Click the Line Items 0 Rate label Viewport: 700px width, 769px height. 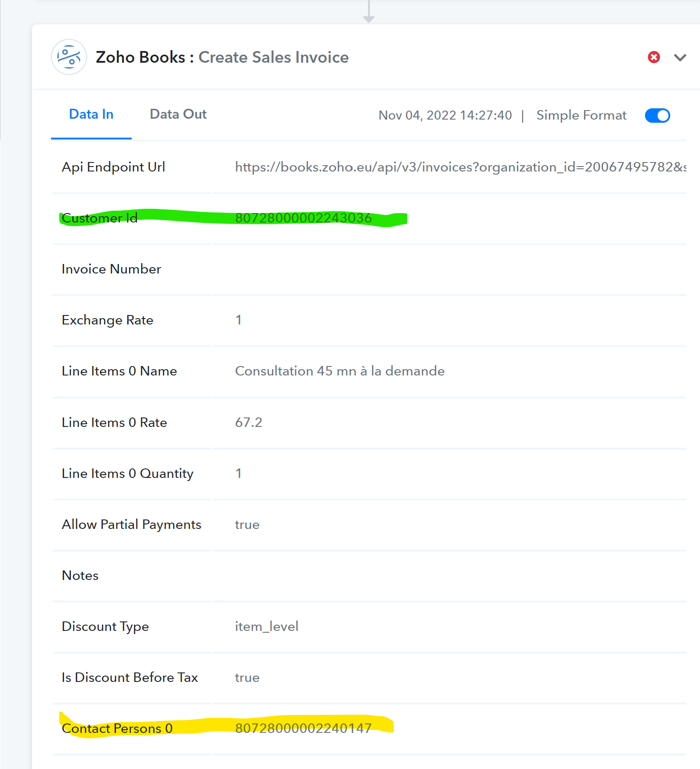114,422
